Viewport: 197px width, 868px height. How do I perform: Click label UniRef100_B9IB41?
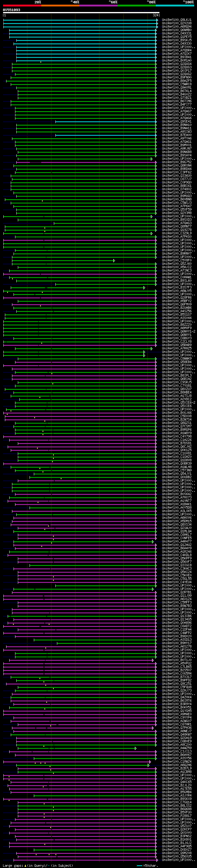[x=177, y=57]
